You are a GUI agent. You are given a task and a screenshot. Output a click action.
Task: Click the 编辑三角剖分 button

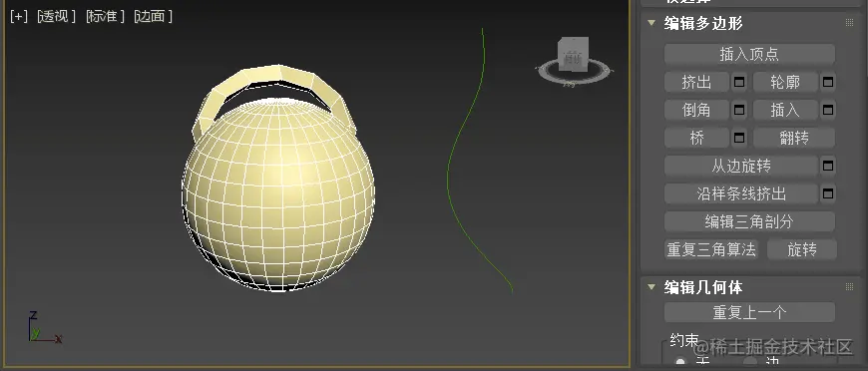[x=749, y=221]
